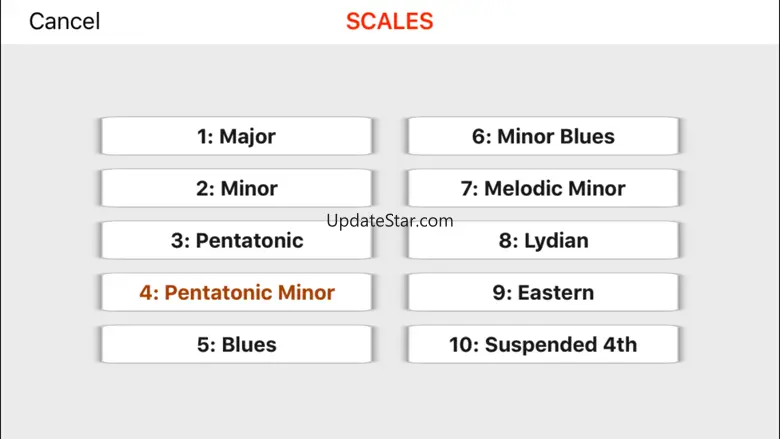Select the highlighted 4: Pentatonic Minor scale

pyautogui.click(x=236, y=292)
